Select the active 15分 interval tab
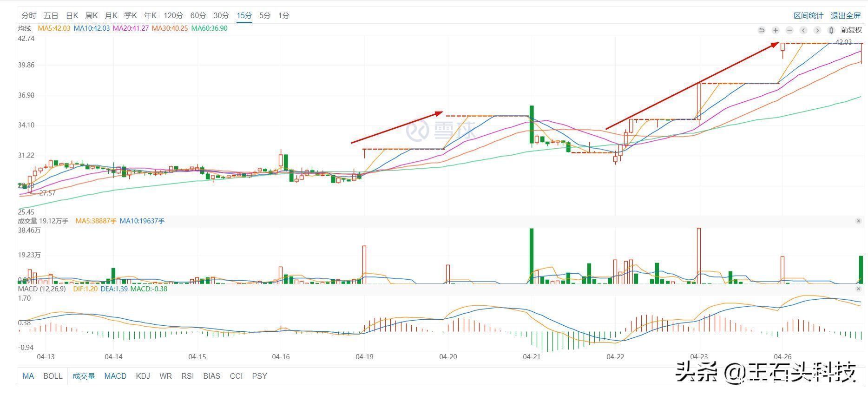The image size is (868, 395). pos(244,15)
